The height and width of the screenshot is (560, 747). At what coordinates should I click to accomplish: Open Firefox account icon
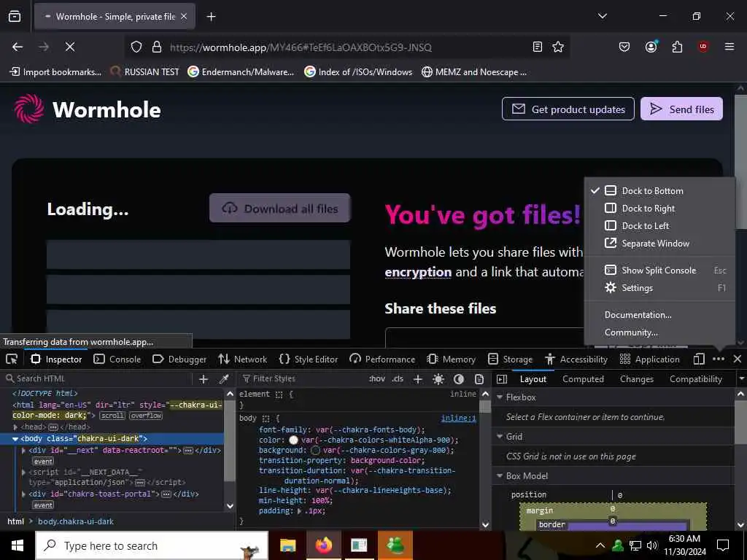click(x=651, y=47)
